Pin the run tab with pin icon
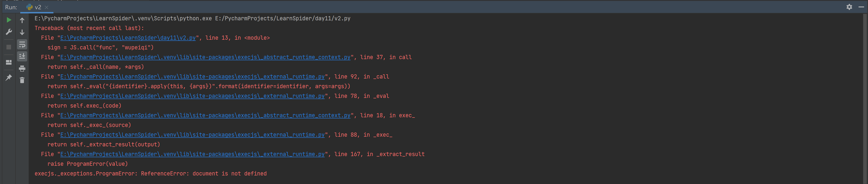This screenshot has height=184, width=868. [x=9, y=78]
